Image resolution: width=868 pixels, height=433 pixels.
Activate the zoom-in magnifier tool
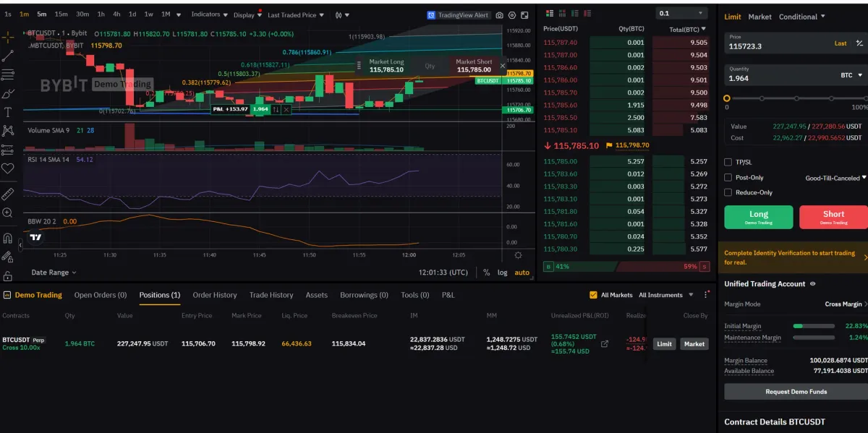coord(8,213)
